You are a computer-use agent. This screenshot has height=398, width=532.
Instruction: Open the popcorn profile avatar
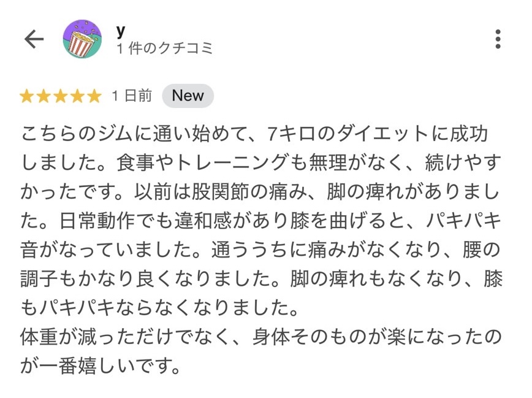[x=82, y=39]
